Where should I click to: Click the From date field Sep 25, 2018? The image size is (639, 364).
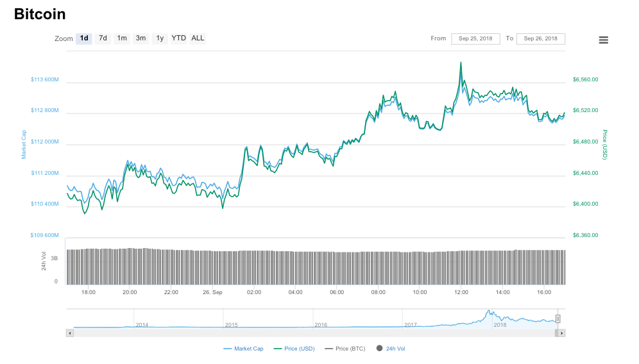click(x=475, y=38)
